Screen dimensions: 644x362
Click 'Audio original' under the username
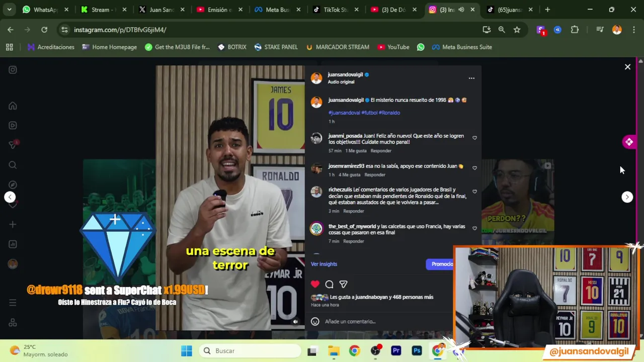pos(341,82)
